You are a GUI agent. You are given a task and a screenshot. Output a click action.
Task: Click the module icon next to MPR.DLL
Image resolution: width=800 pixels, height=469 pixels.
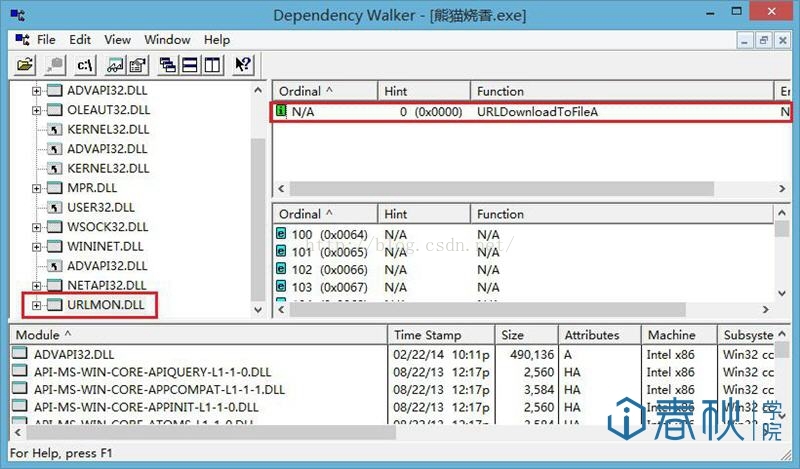click(x=55, y=188)
